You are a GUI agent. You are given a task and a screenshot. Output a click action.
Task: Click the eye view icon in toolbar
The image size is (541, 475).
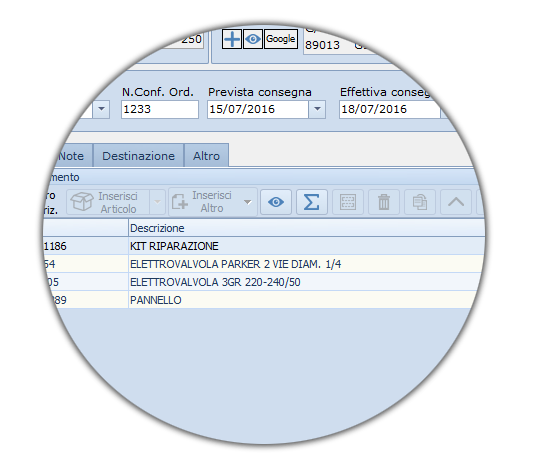276,202
